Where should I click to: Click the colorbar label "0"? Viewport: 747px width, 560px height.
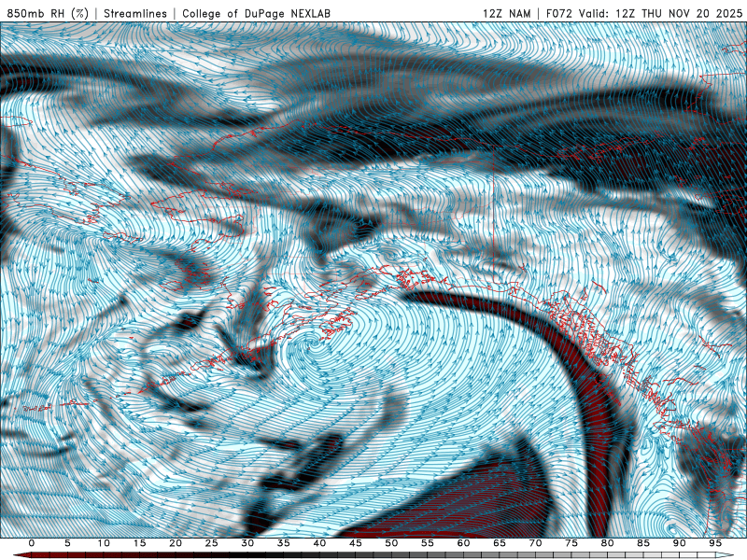(x=32, y=543)
